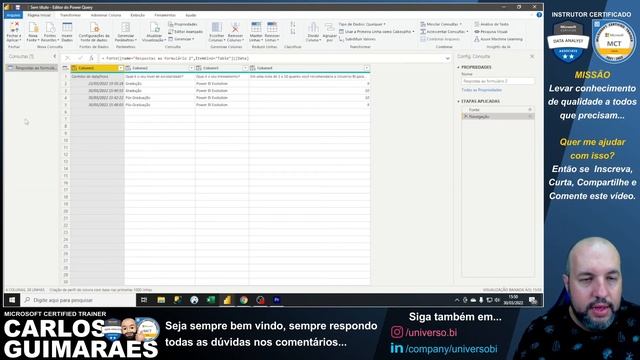Open File Explorer from taskbar
This screenshot has width=640, height=360.
click(x=161, y=300)
